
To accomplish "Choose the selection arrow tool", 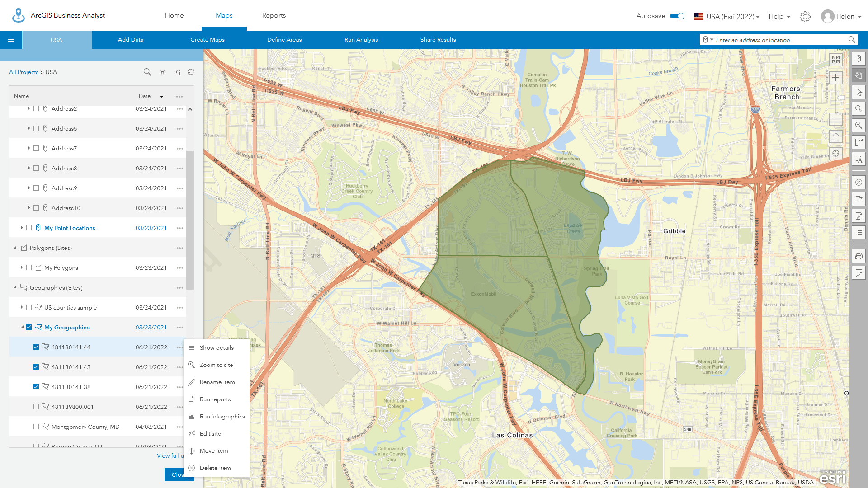I will point(859,92).
